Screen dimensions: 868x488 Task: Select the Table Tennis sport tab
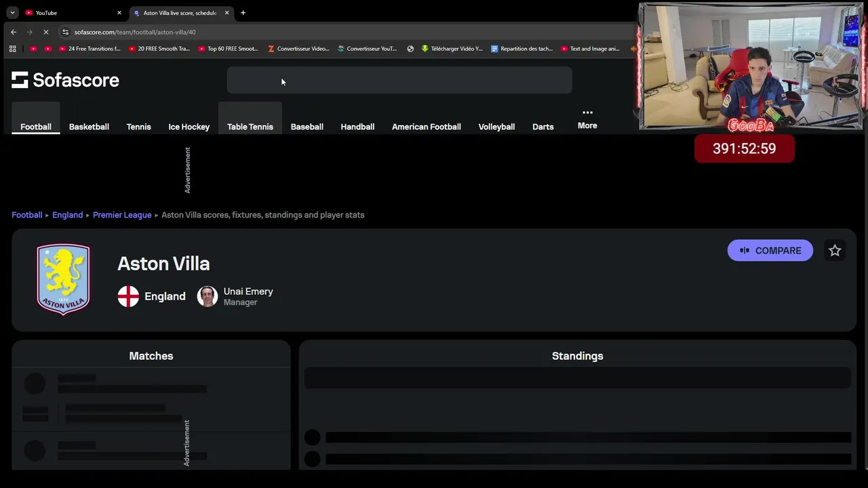[x=250, y=127]
